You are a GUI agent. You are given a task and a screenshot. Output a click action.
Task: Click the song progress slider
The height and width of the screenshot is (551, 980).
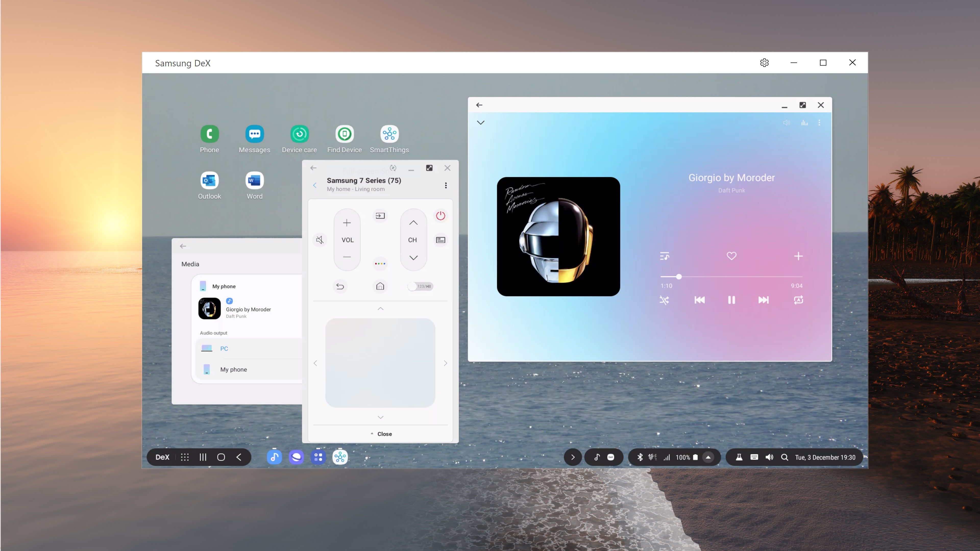pos(679,277)
